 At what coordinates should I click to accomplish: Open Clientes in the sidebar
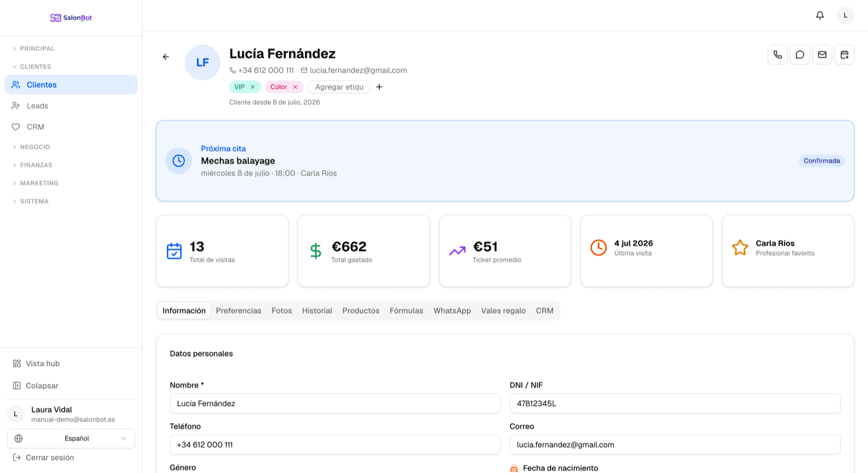point(71,85)
